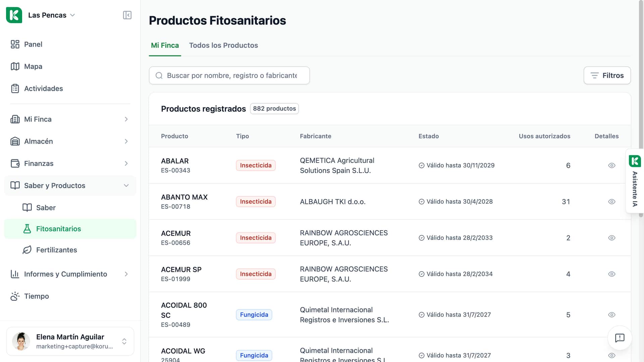Click the Fungicida tag for ACOIDAL 800 SC

[254, 315]
